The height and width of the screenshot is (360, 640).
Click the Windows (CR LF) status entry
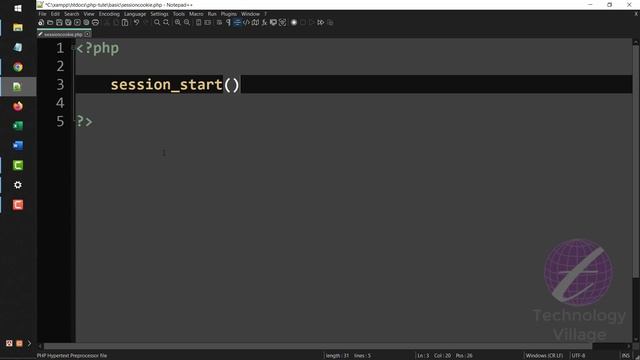point(544,356)
